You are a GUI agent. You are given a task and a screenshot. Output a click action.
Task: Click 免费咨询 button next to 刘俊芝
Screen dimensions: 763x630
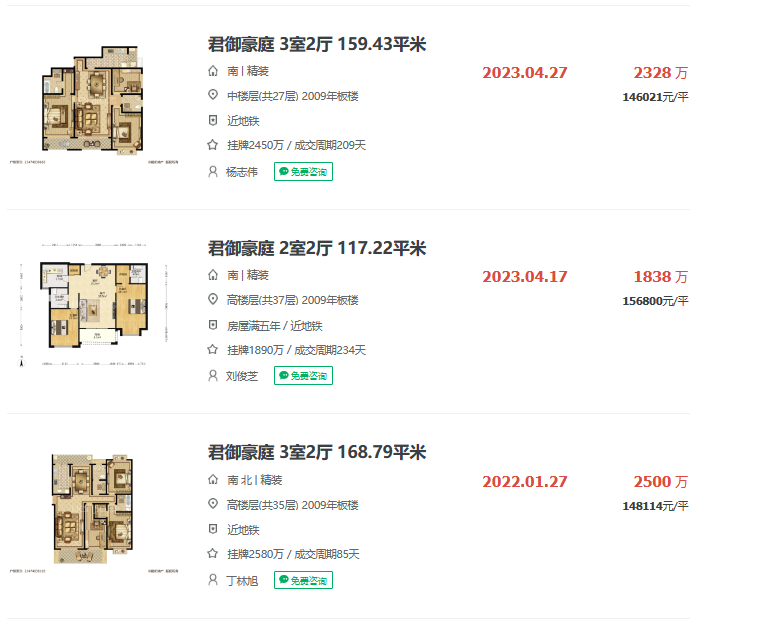tap(303, 376)
